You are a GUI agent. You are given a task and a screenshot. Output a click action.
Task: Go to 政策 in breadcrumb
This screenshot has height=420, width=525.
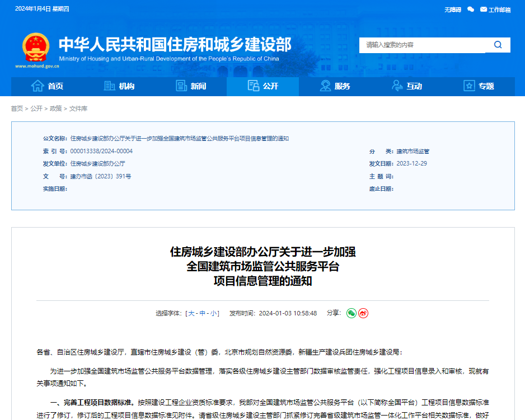coord(56,108)
